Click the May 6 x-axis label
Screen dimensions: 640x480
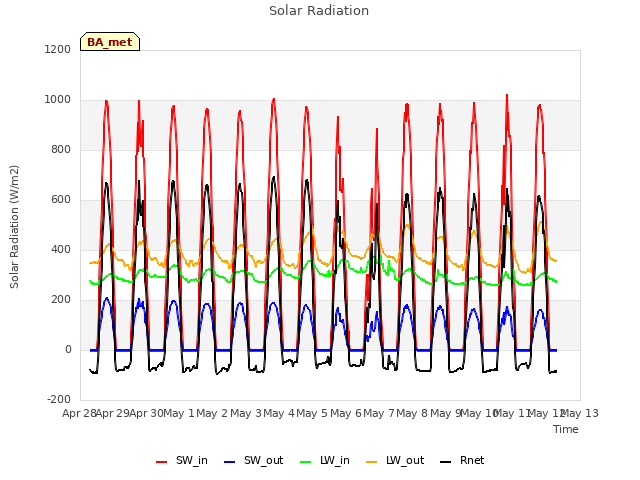[x=346, y=413]
